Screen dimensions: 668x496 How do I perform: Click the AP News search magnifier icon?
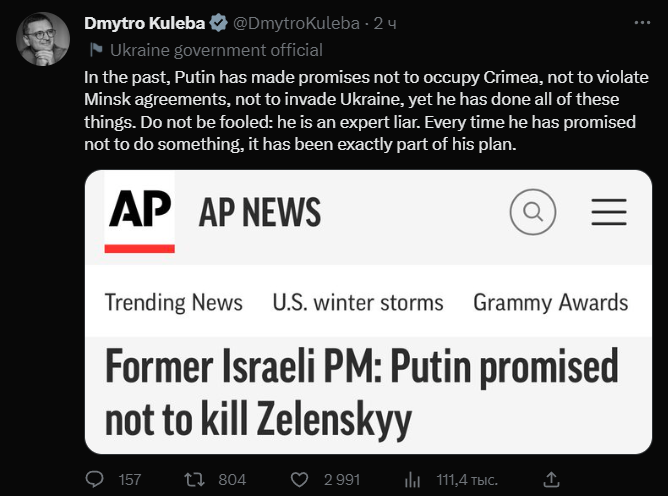point(532,212)
